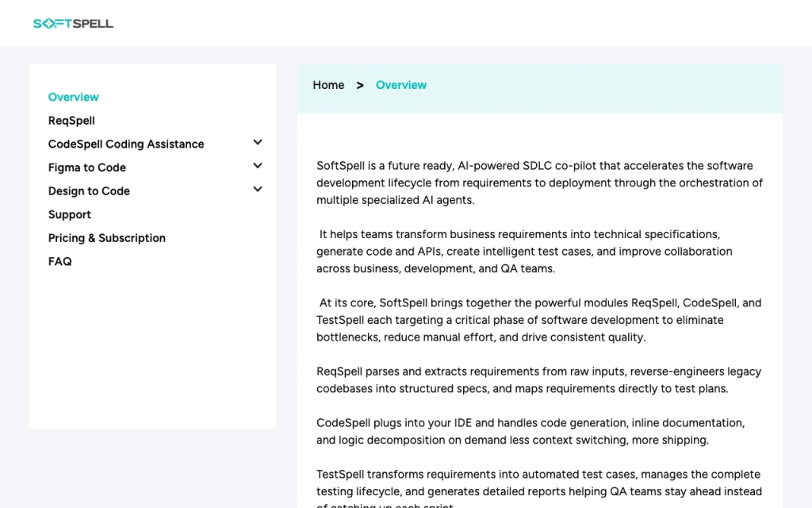
Task: Expand the Figma to Code chevron
Action: click(258, 166)
